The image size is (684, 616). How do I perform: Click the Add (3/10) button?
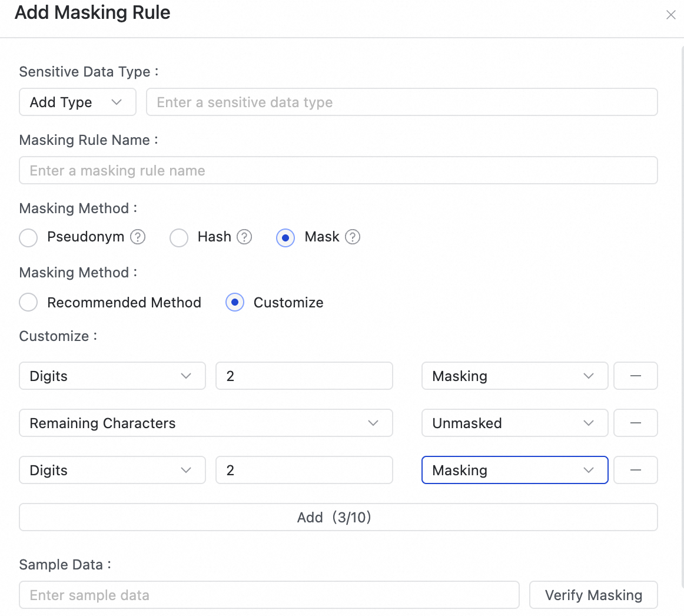coord(338,517)
